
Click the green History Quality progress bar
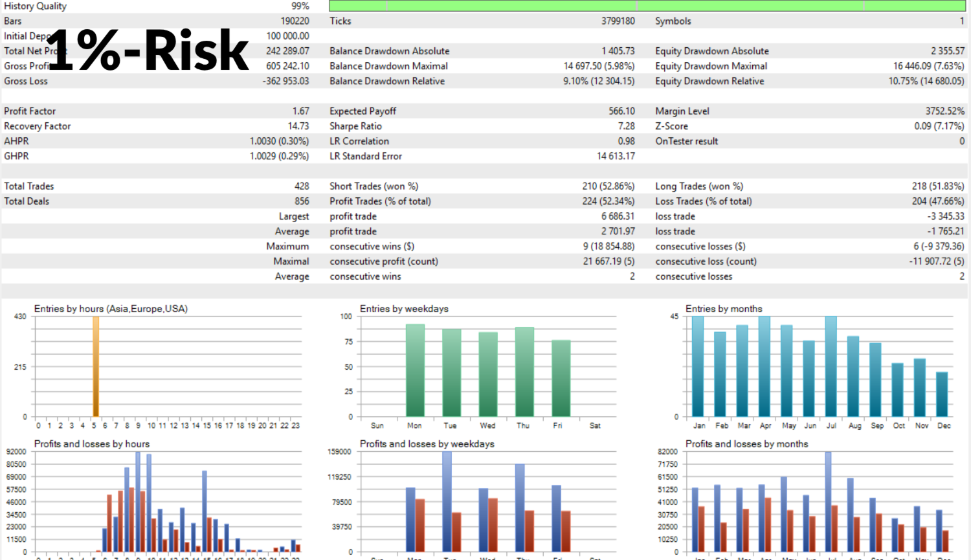point(647,6)
